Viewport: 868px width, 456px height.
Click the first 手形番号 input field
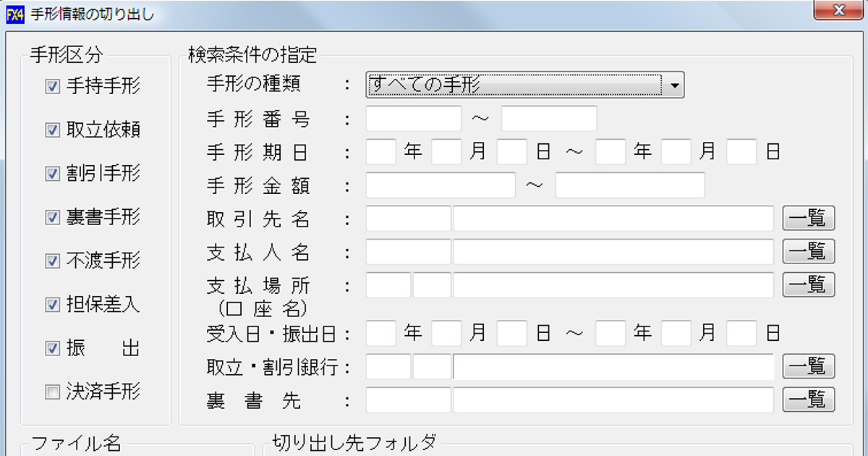tap(412, 118)
